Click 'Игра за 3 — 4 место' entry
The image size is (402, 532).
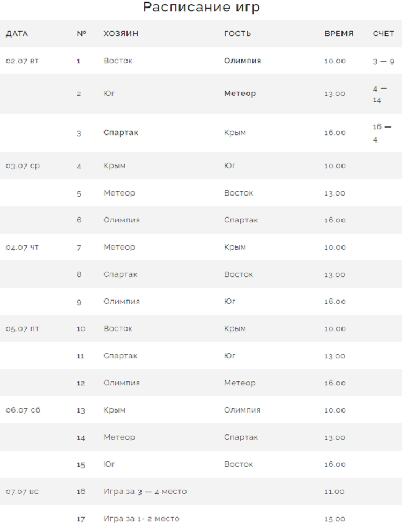145,491
